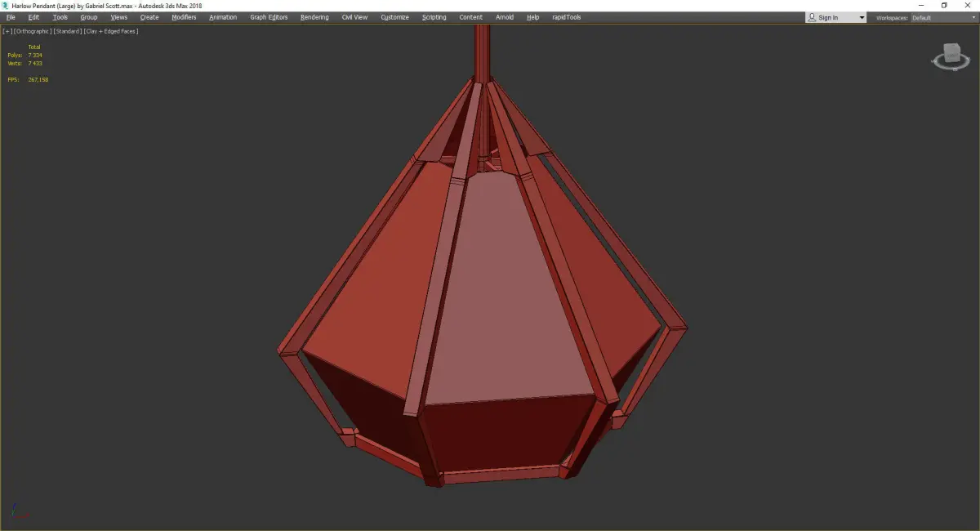Open the [+] viewport general menu
Screen dimensions: 980x531
(7, 31)
